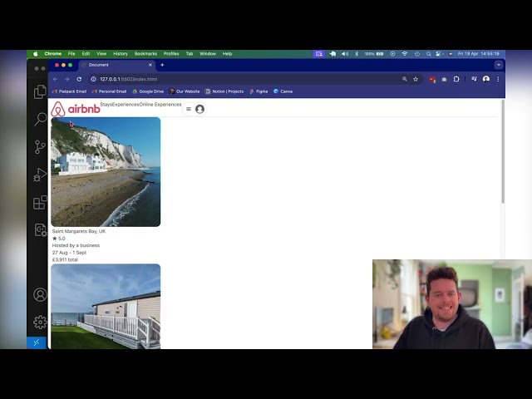Click the page vertical scrollbar
Screen dimensions: 532x399
(x=503, y=151)
